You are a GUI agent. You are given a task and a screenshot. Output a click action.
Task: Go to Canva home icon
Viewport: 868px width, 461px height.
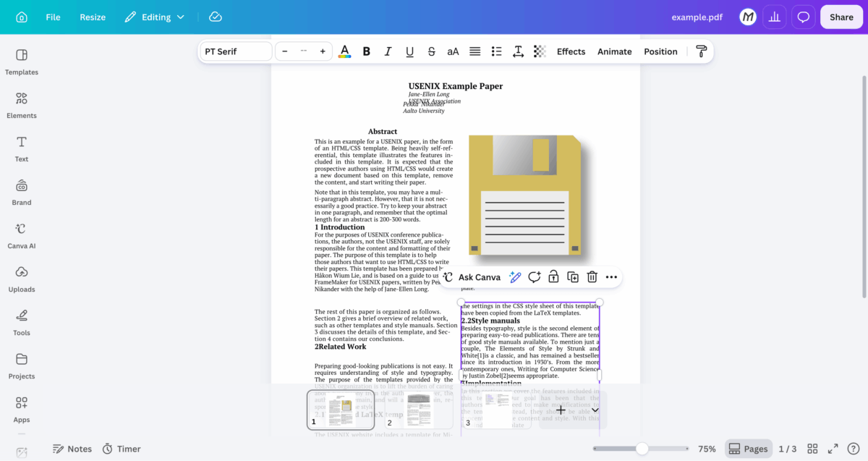(x=22, y=17)
